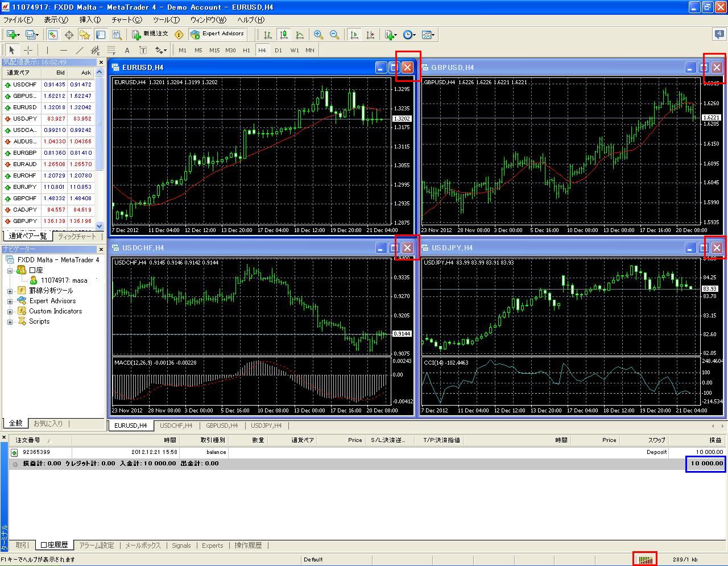This screenshot has width=728, height=566.
Task: Select the Fibonacci retracement tool
Action: click(x=111, y=50)
